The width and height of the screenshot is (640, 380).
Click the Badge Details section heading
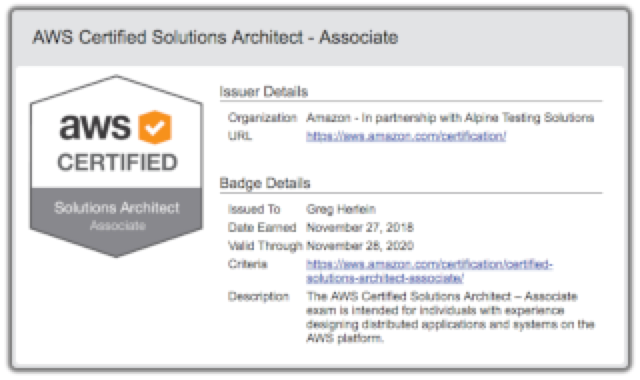(265, 183)
